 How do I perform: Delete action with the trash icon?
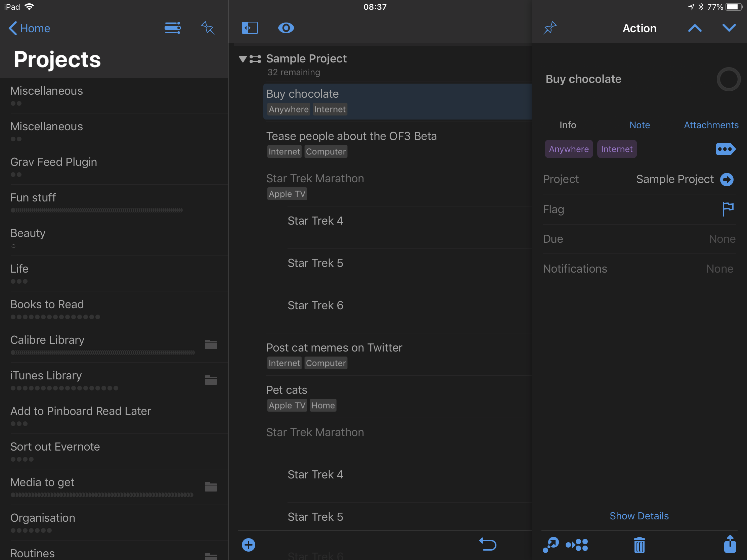coord(639,545)
